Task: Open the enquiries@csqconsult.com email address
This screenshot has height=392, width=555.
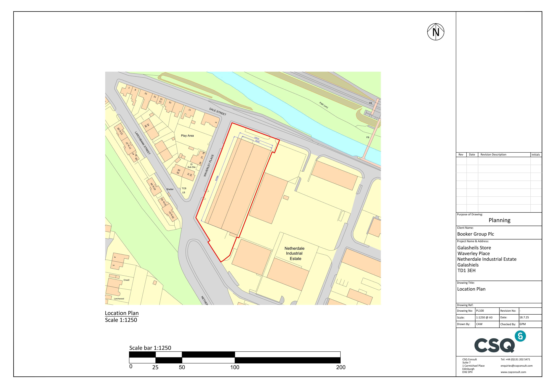Action: [517, 366]
